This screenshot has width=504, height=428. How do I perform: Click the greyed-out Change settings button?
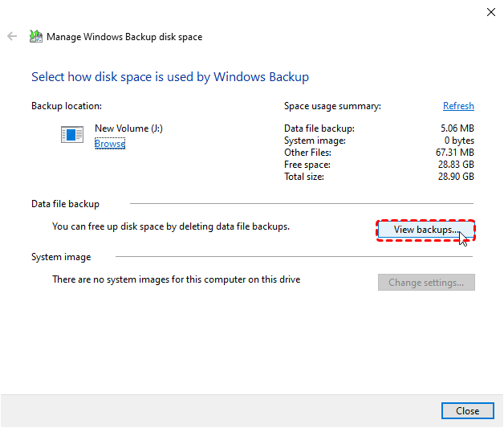point(426,283)
